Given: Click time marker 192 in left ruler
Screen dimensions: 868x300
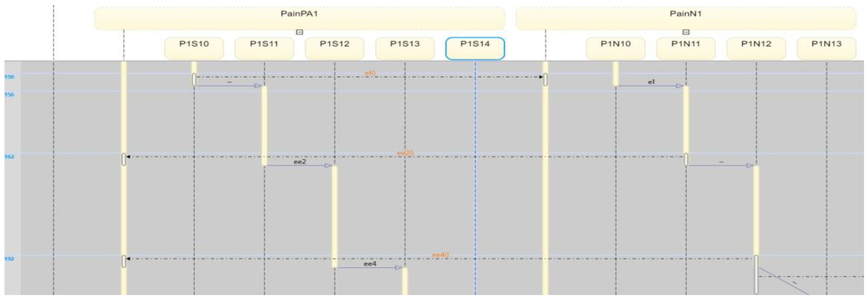Looking at the screenshot, I should coord(9,259).
